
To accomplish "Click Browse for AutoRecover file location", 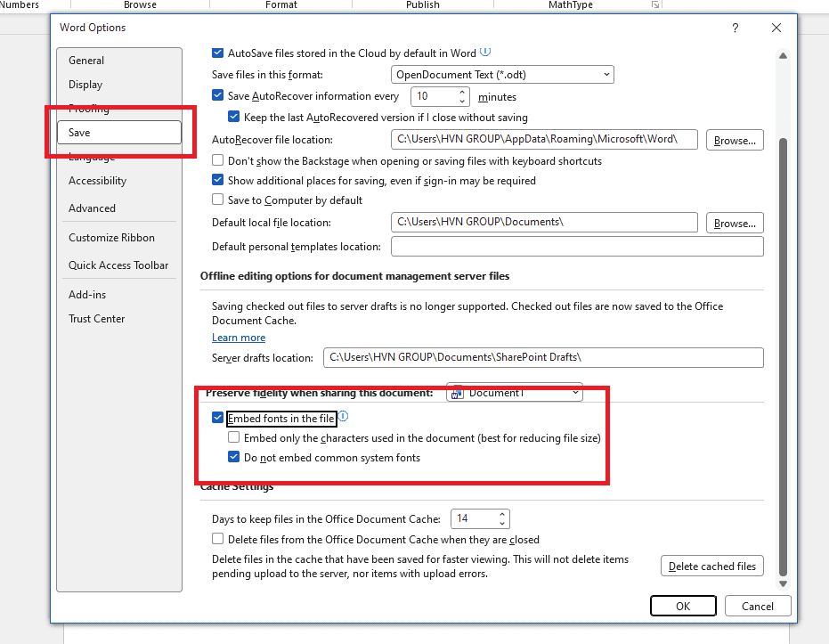I will [x=735, y=140].
